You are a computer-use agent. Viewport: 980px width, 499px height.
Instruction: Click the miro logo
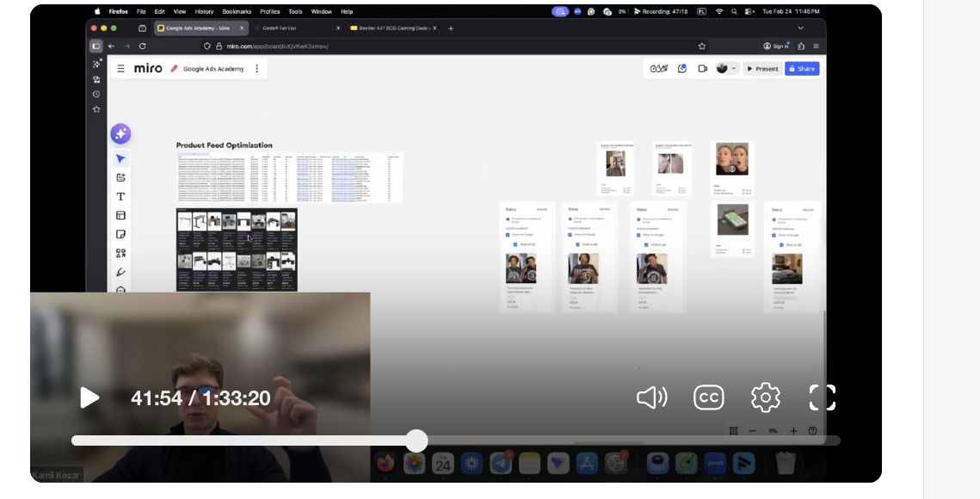(x=148, y=68)
